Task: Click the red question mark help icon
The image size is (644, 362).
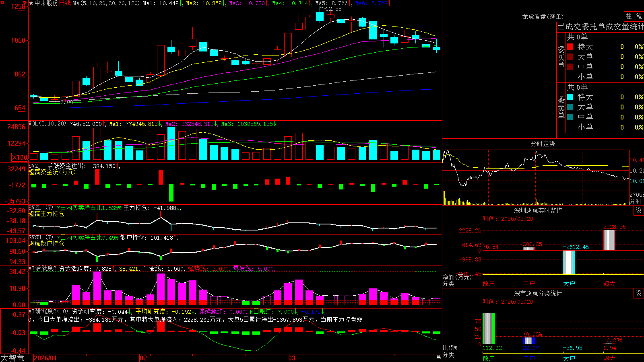Action: [25, 2]
